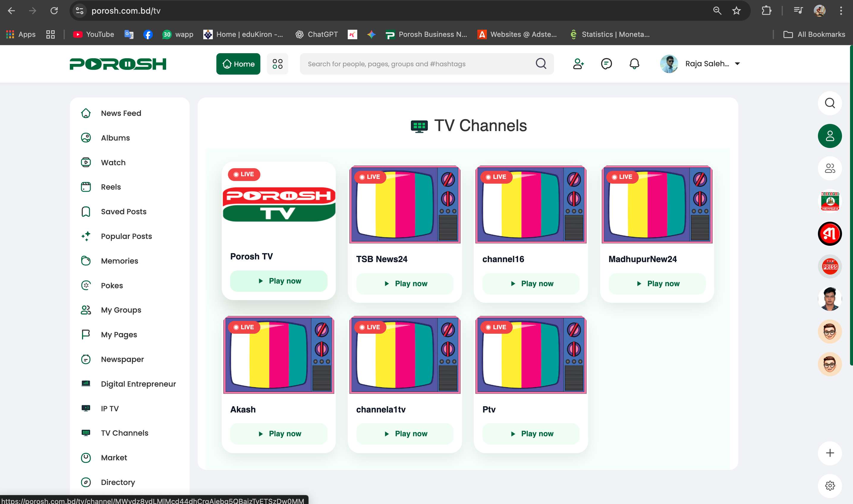Open the Chrome extensions puzzle icon
Screen dimensions: 853x504
[x=766, y=11]
